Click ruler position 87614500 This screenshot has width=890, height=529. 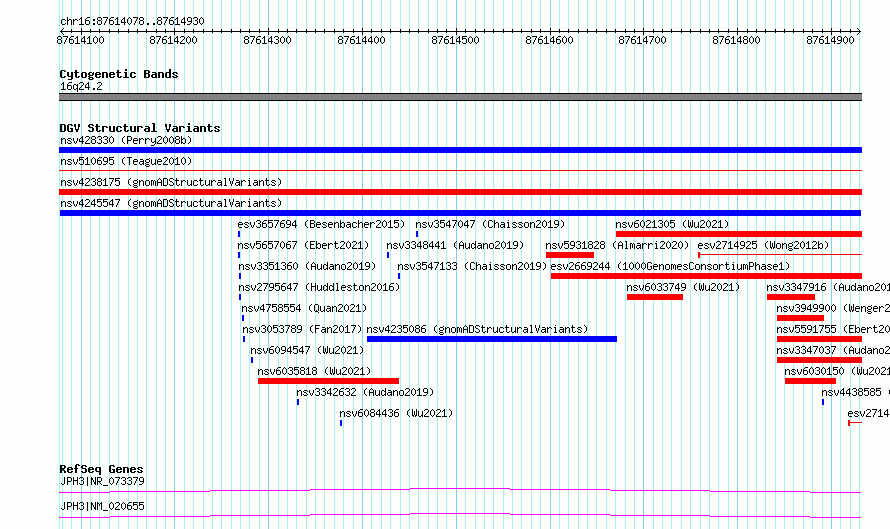click(x=455, y=40)
